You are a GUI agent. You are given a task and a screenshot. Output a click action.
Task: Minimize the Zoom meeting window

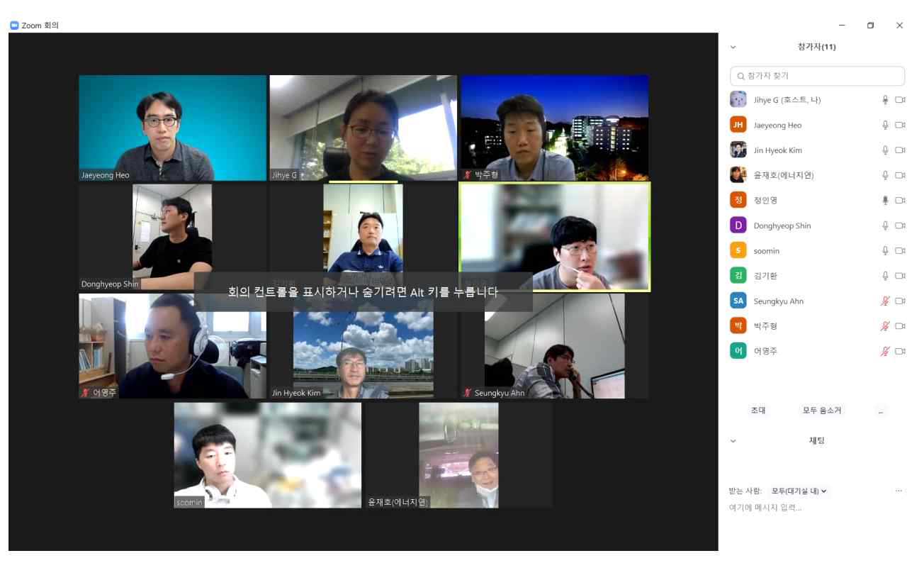pyautogui.click(x=842, y=26)
